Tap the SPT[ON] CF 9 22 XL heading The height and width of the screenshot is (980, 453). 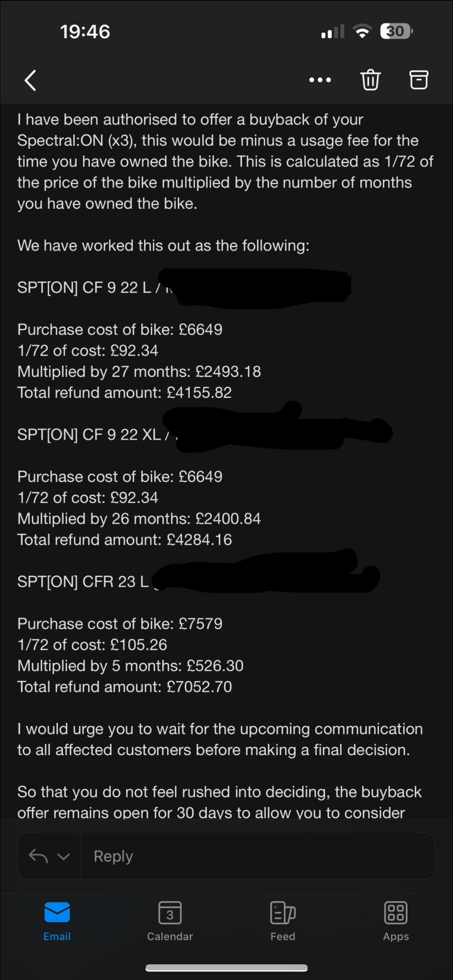[89, 435]
